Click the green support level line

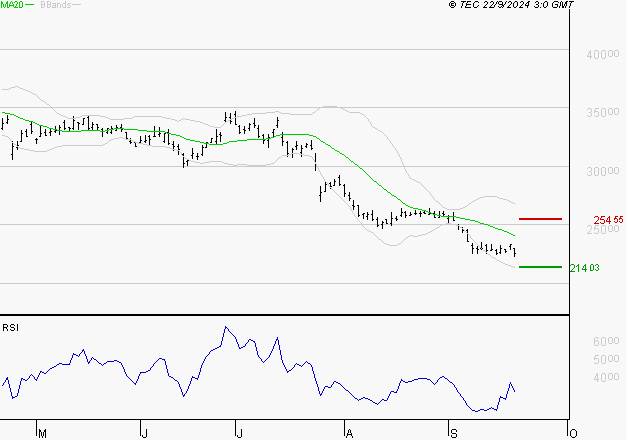click(540, 267)
